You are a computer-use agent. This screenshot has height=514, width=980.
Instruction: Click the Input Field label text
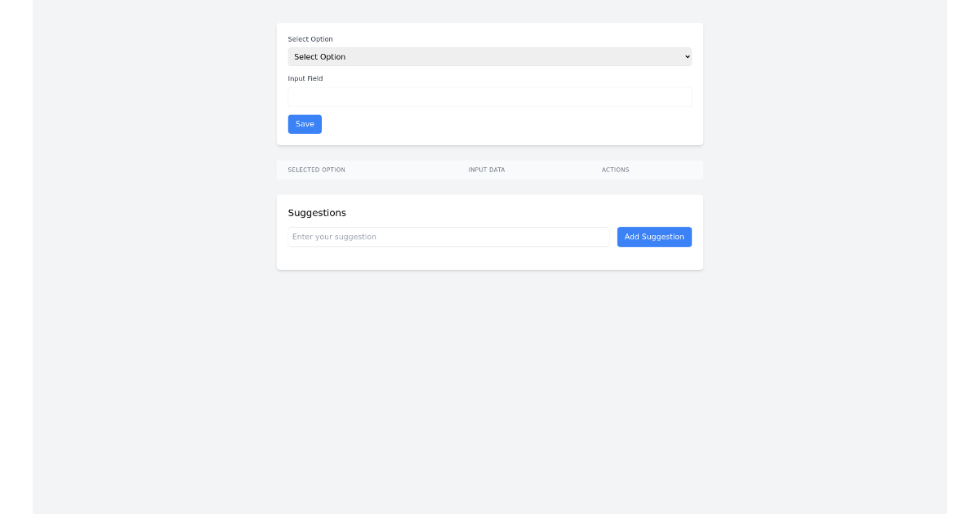tap(305, 78)
